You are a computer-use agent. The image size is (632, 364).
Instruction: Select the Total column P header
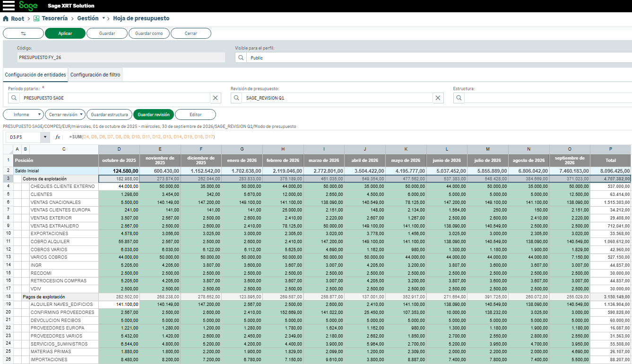(610, 149)
